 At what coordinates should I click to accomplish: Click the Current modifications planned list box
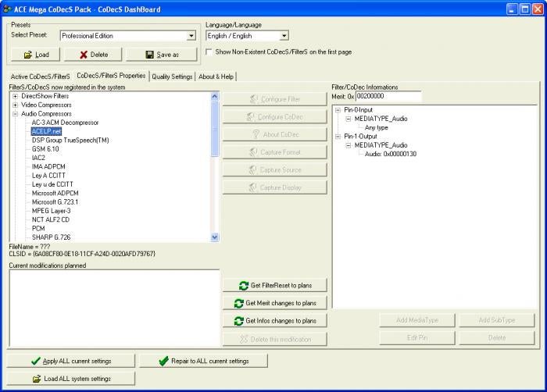[x=114, y=308]
